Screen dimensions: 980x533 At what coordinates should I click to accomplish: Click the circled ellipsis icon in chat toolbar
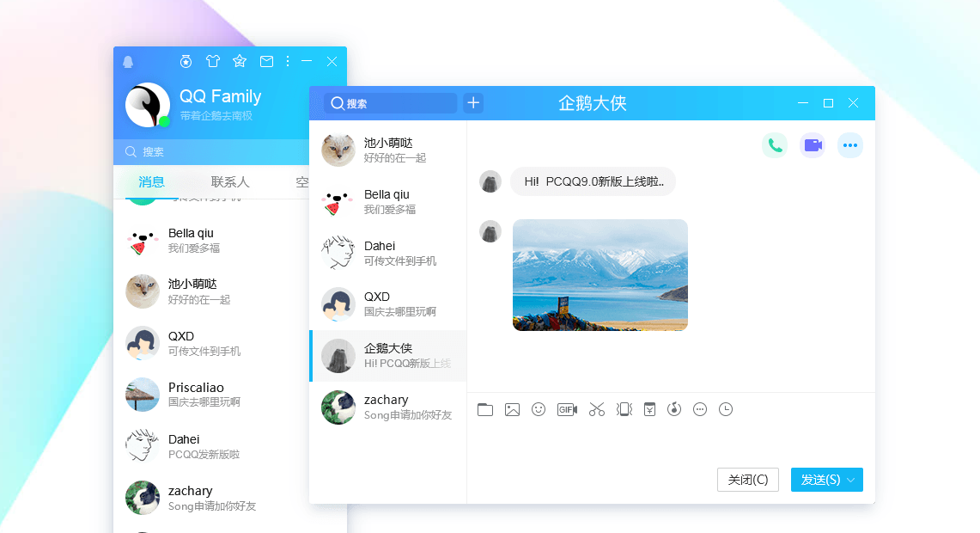pyautogui.click(x=700, y=410)
